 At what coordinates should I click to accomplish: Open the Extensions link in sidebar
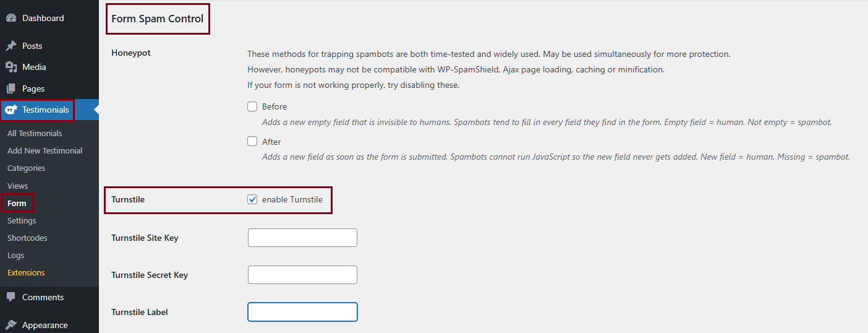coord(26,272)
